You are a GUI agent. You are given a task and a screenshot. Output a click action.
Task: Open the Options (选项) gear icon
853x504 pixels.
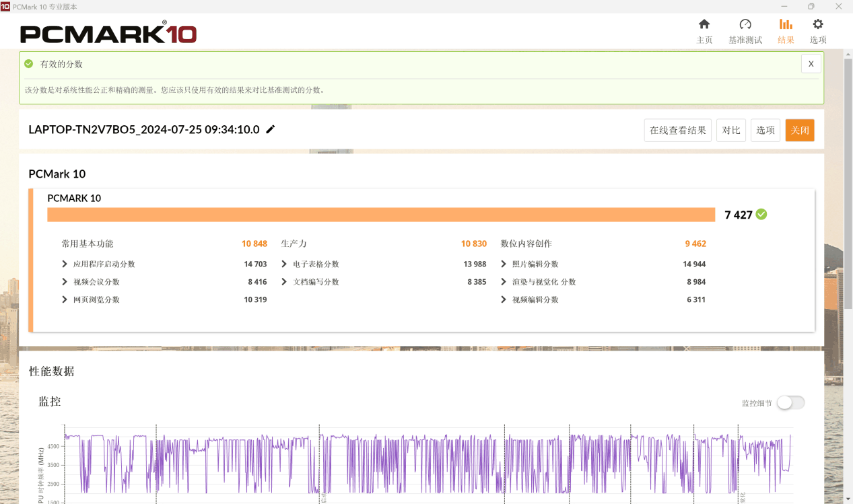click(817, 25)
